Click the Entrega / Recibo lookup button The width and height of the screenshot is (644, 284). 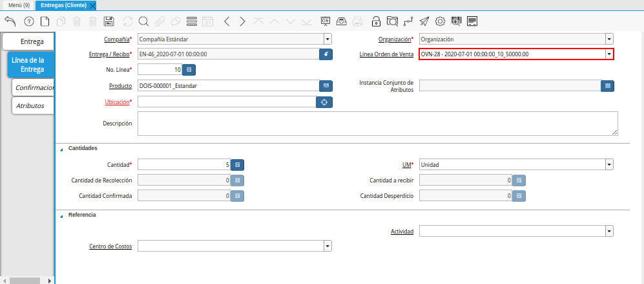[x=326, y=54]
